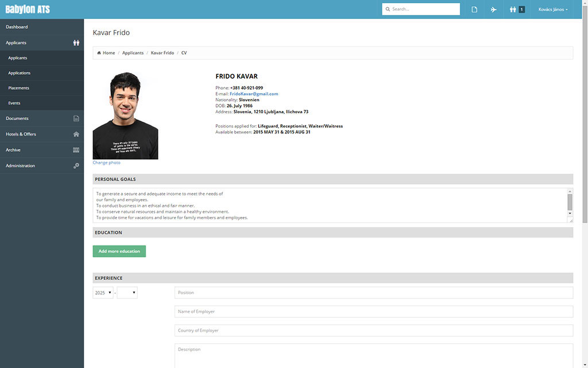Click the search magnifier icon
Screen dimensions: 588x368
pos(388,9)
